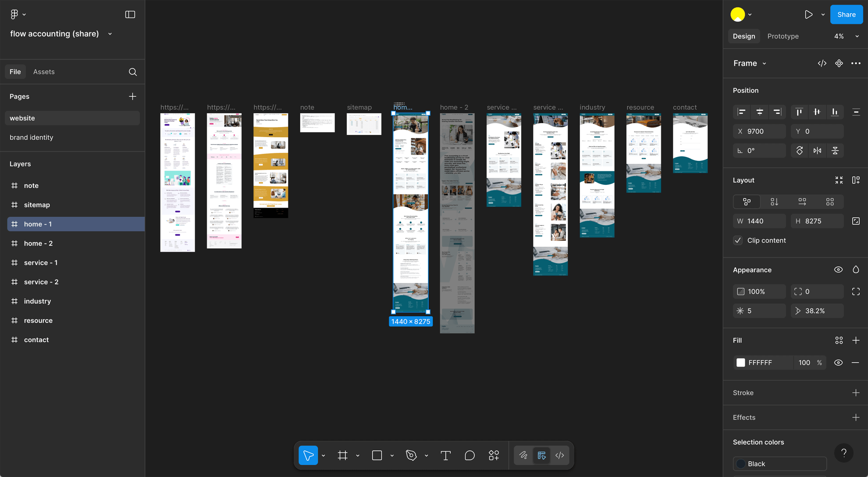Click the search icon in the left panel
868x477 pixels.
coord(133,72)
